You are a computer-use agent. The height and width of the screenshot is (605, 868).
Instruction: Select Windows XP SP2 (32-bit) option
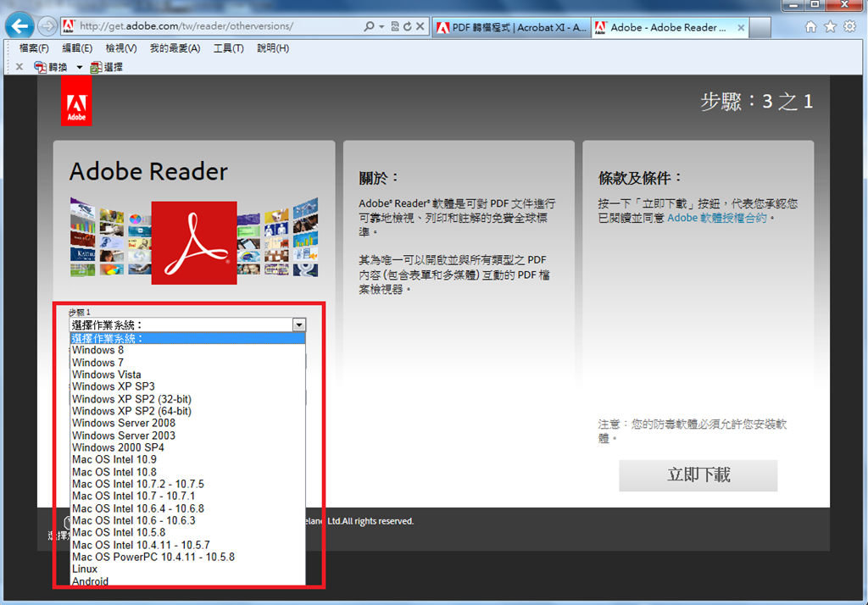click(187, 399)
